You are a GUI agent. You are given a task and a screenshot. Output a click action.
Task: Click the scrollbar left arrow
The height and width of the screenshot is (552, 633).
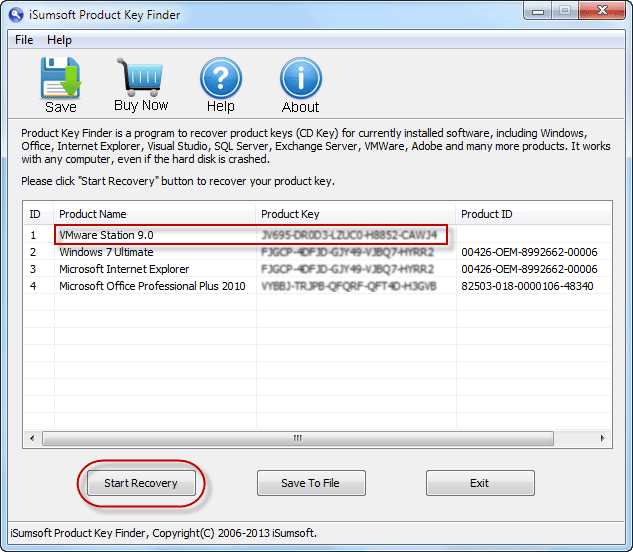[32, 438]
